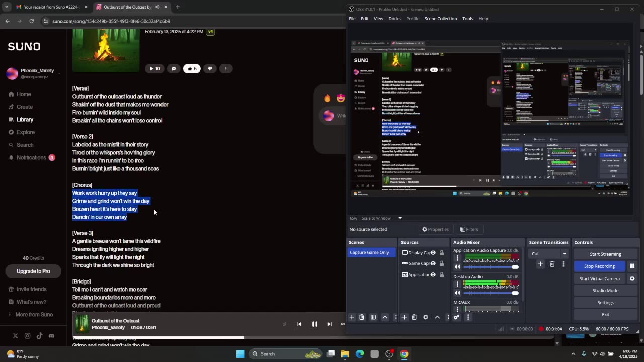Open virtual camera settings gear

[x=632, y=279]
